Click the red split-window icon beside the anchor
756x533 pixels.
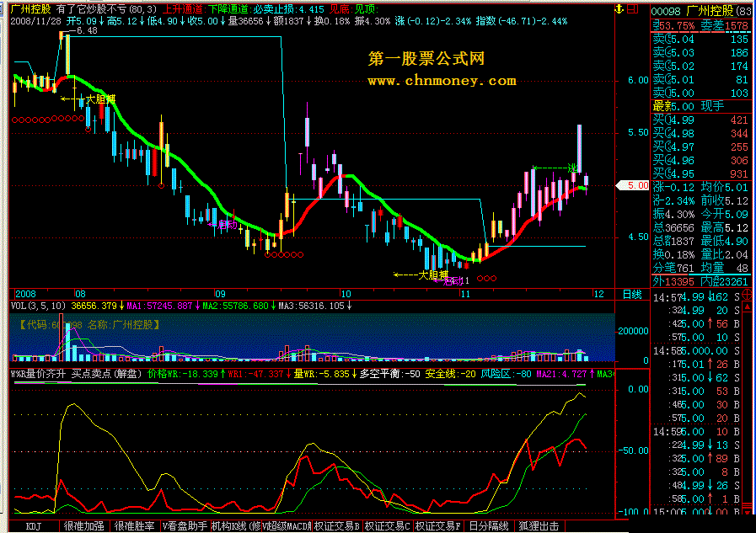(x=633, y=8)
